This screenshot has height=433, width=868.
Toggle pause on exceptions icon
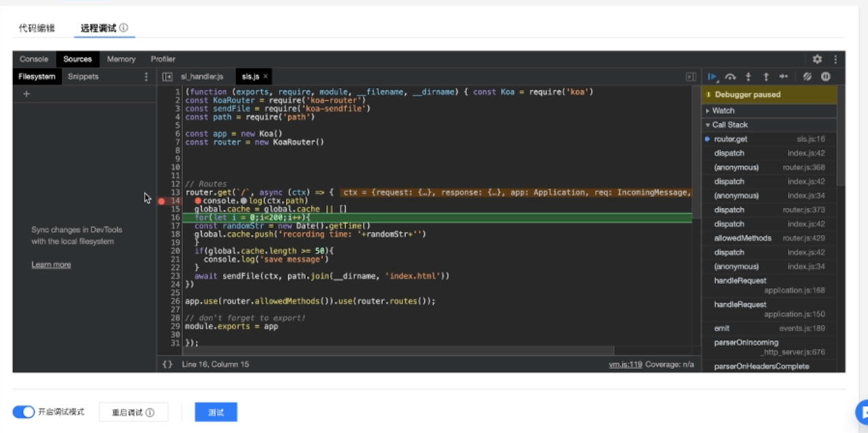[x=826, y=77]
